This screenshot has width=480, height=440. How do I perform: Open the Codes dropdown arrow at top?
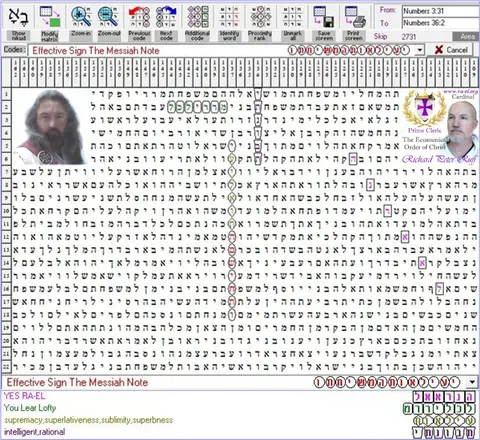click(x=420, y=50)
